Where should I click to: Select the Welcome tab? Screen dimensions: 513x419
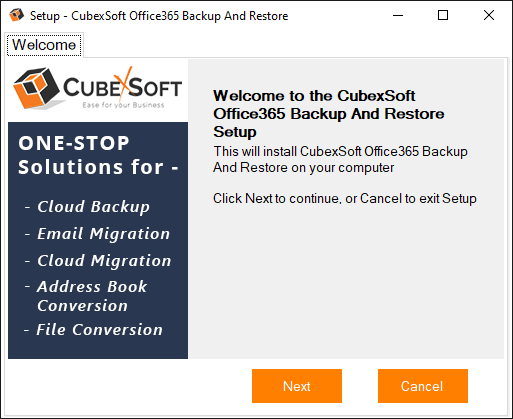pos(44,45)
